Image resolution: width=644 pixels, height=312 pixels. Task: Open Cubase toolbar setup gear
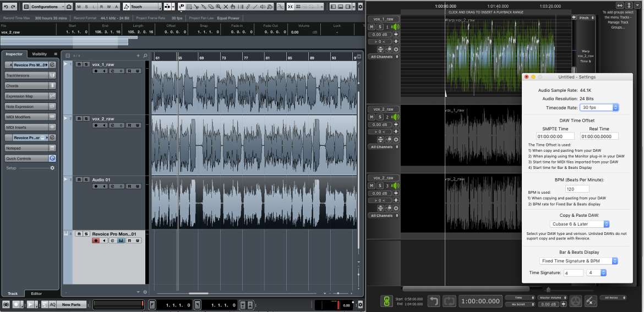(x=360, y=7)
